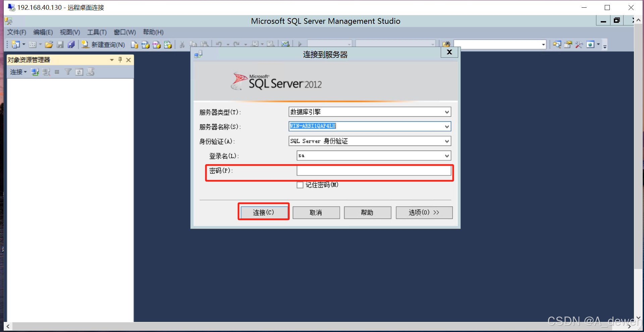Click the web browser window icon

click(x=590, y=44)
